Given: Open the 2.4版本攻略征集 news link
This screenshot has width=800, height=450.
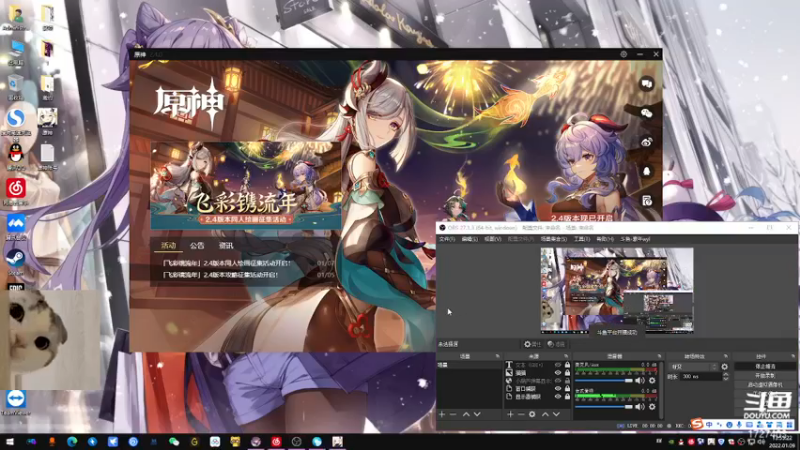Looking at the screenshot, I should point(220,274).
